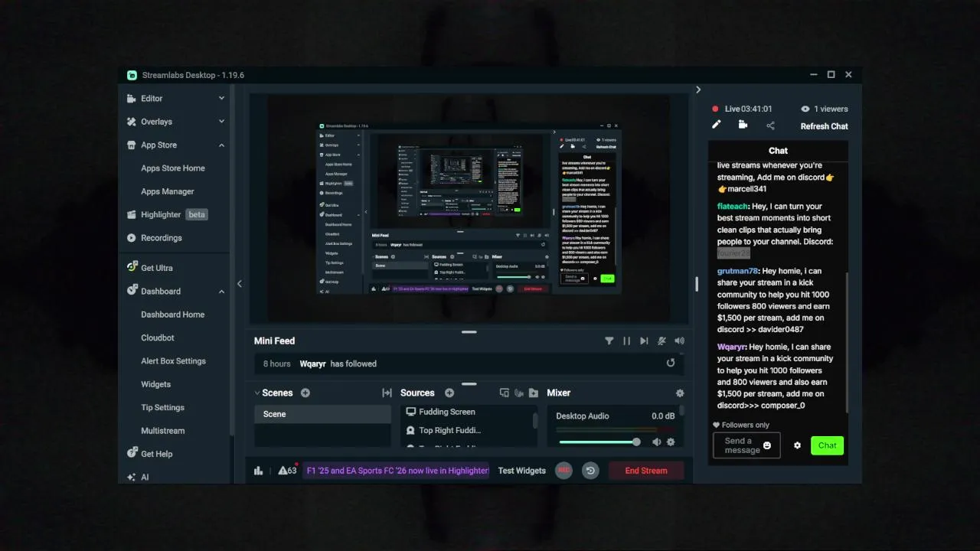
Task: Start recording with REC button
Action: 564,471
